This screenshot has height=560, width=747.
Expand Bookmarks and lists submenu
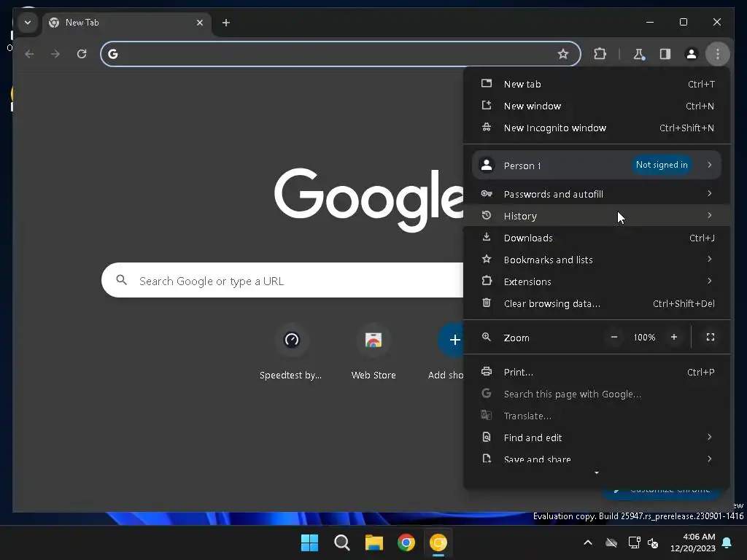click(597, 260)
